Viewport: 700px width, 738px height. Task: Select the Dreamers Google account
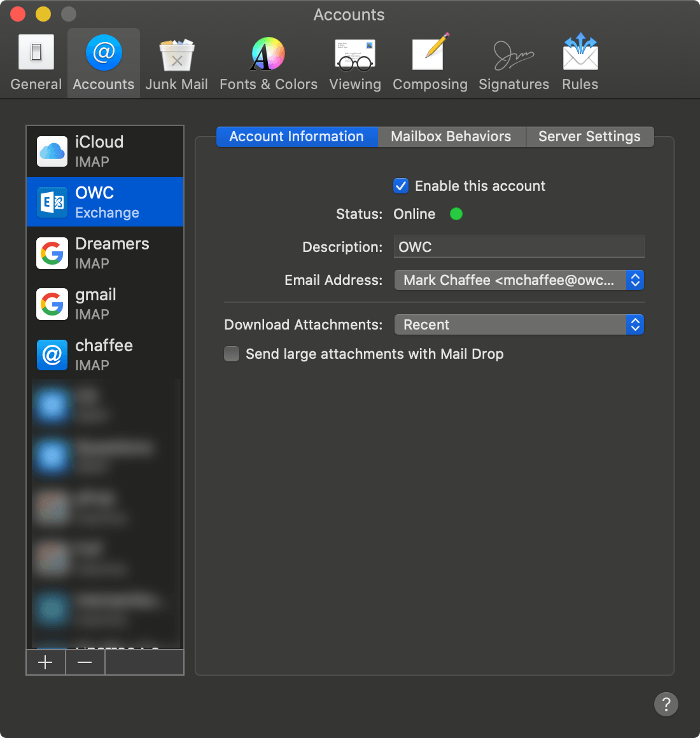105,253
